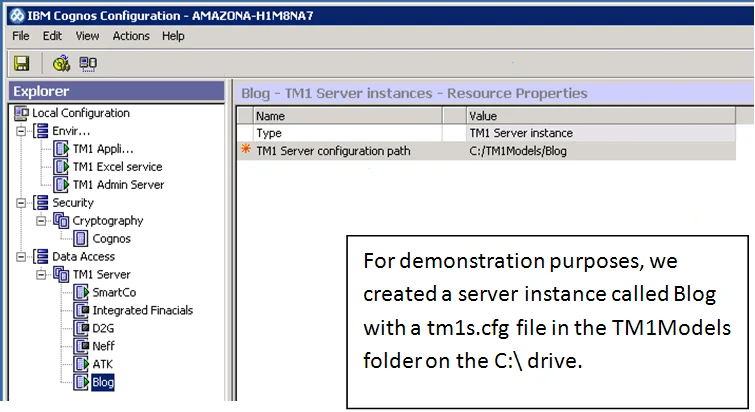The image size is (755, 412).
Task: Click the third toolbar icon with computers
Action: (x=88, y=63)
